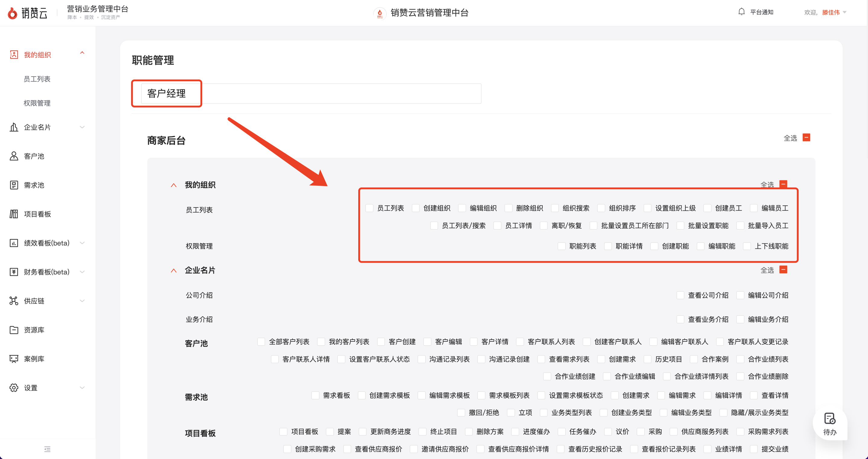The height and width of the screenshot is (459, 868).
Task: Tick the 采购需求列表 checkbox
Action: [740, 431]
